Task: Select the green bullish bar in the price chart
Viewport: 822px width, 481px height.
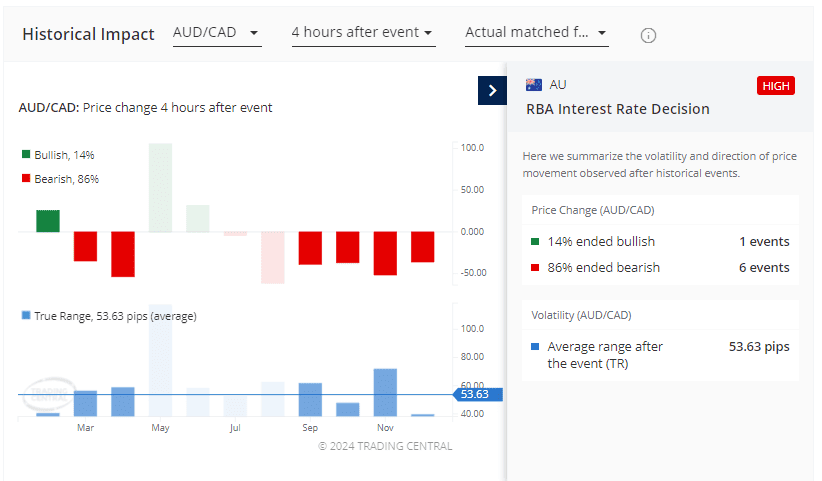Action: (48, 221)
